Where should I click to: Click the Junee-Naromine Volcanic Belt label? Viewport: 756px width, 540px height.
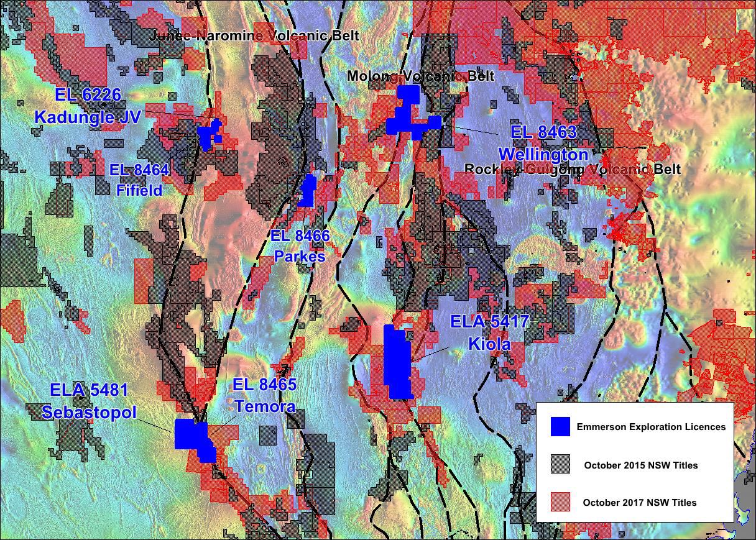point(254,35)
